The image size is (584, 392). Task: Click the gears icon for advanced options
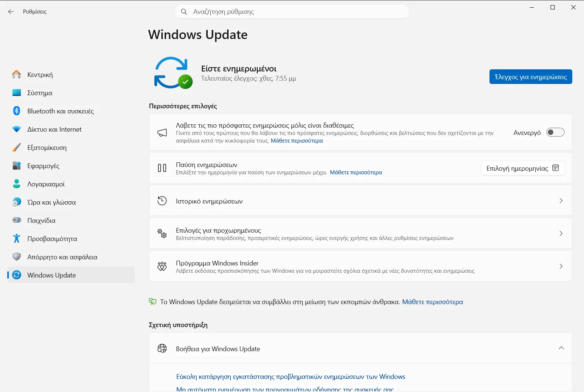(162, 233)
